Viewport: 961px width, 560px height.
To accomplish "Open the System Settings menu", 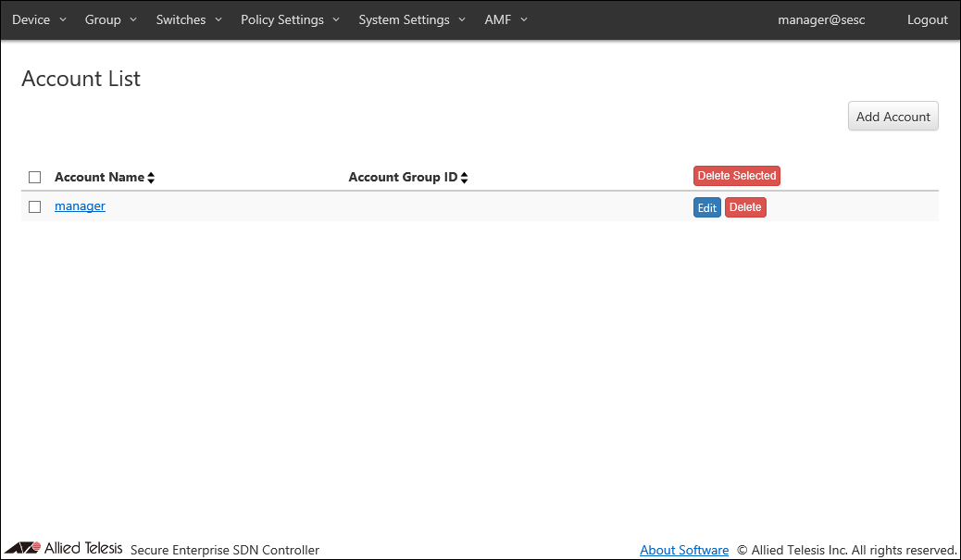I will pyautogui.click(x=412, y=19).
